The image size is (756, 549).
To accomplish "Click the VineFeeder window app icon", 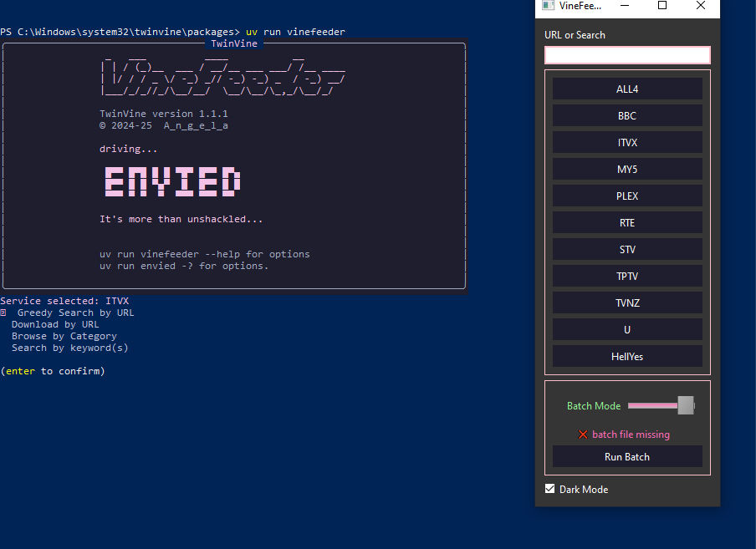I will [x=549, y=5].
